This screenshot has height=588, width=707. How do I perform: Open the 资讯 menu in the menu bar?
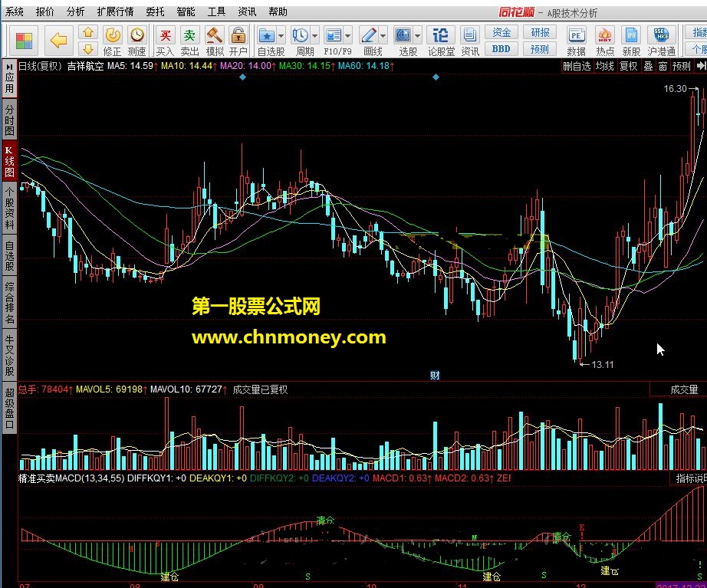click(x=247, y=11)
